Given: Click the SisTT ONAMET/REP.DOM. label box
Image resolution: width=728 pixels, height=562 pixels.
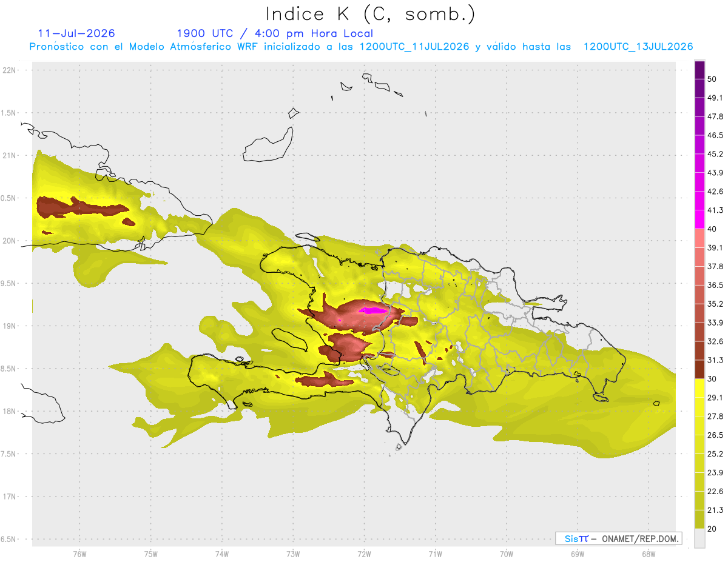Looking at the screenshot, I should tap(618, 538).
